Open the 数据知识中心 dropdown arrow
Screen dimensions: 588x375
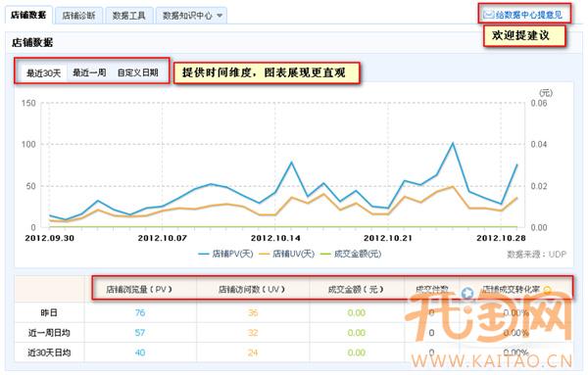[220, 16]
